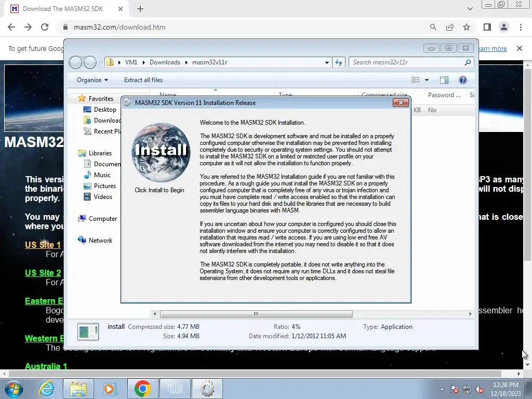
Task: Click the US Site 2 download link
Action: (43, 273)
